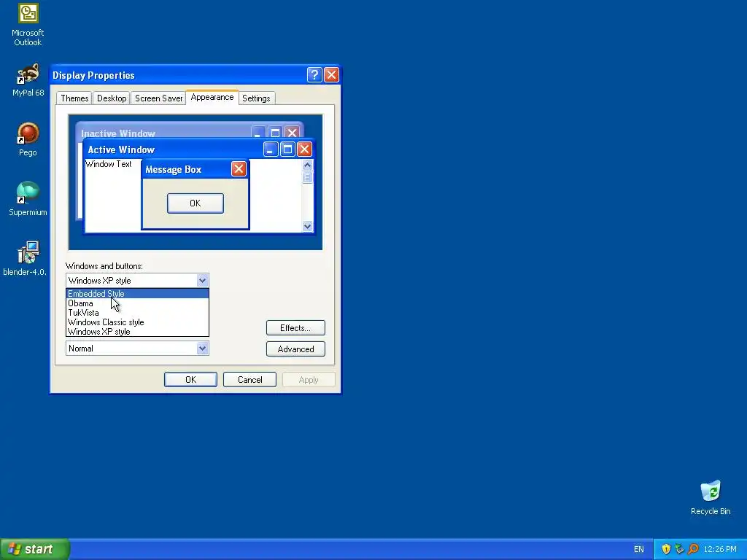Click the Message Box preview OK button

[196, 203]
